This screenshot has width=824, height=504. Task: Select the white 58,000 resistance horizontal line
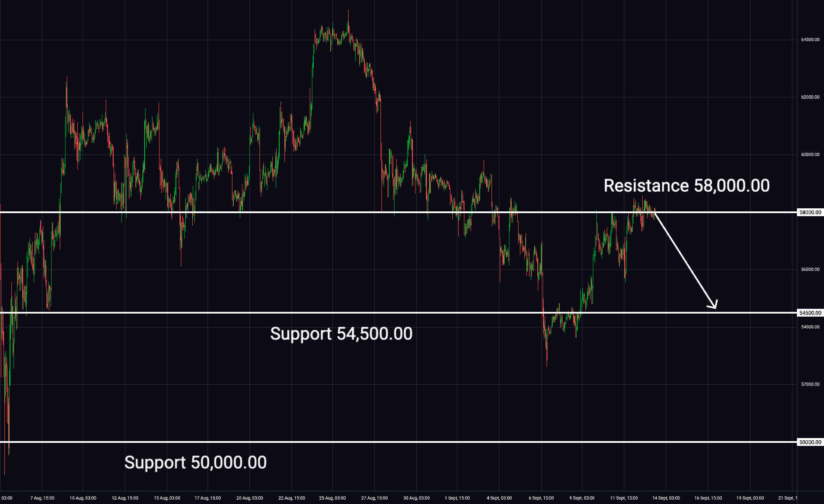tap(398, 212)
